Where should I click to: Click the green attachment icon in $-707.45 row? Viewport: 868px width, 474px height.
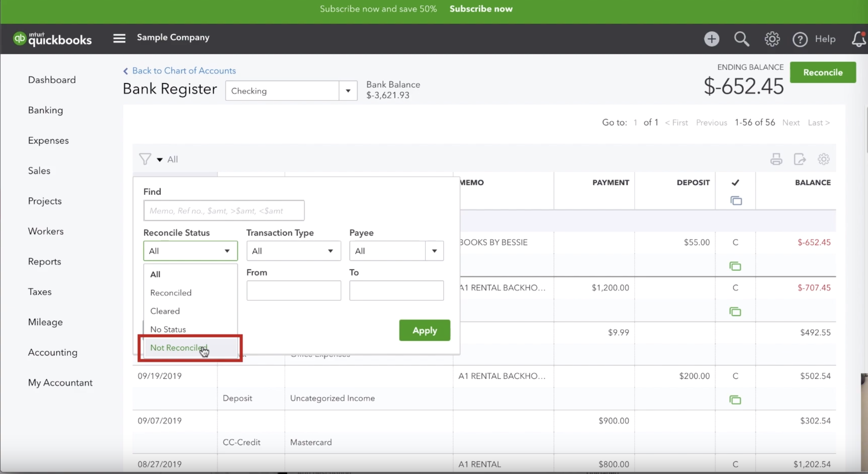[x=735, y=312]
